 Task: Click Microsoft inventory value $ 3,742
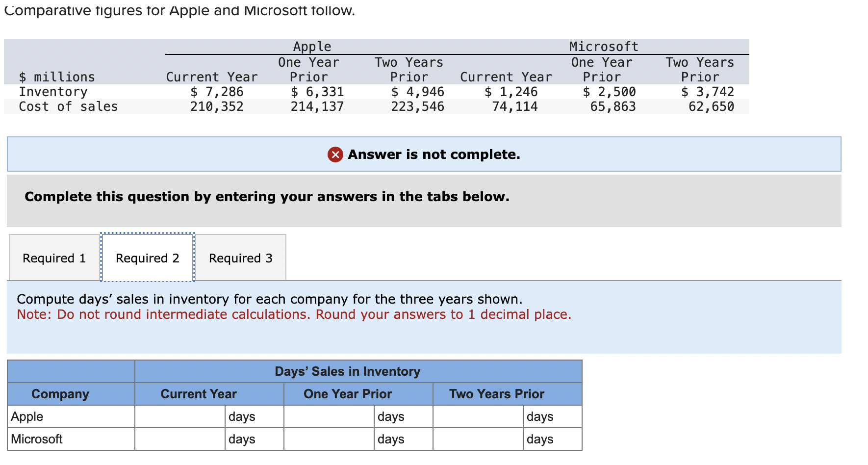tap(708, 92)
